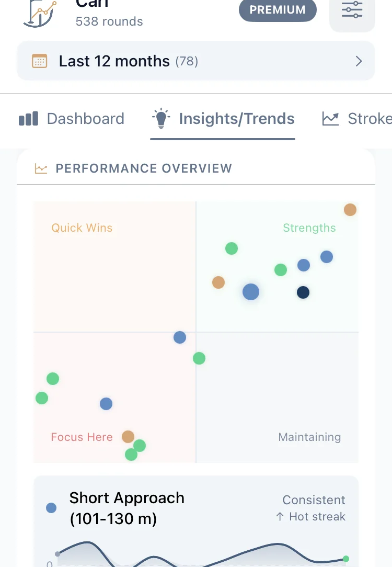Click the PREMIUM badge
Viewport: 392px width, 567px height.
[x=278, y=10]
